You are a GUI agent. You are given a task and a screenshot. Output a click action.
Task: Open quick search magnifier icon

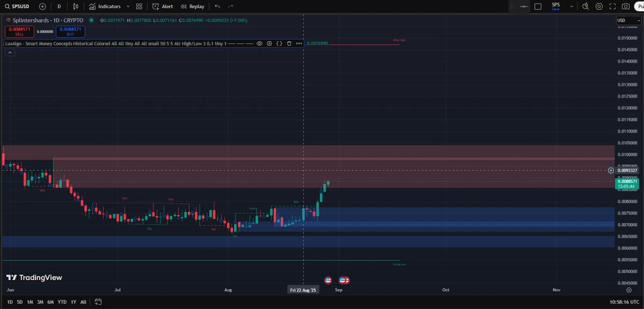tap(586, 6)
